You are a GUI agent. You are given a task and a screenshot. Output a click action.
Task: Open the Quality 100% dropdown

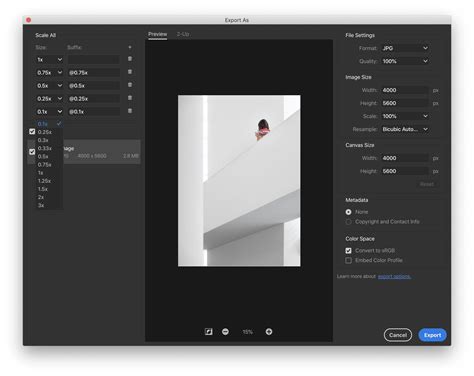point(405,61)
